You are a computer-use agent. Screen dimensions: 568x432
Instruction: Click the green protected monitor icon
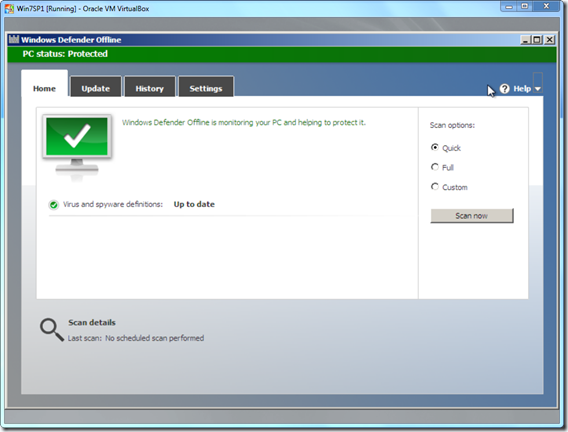pyautogui.click(x=77, y=147)
